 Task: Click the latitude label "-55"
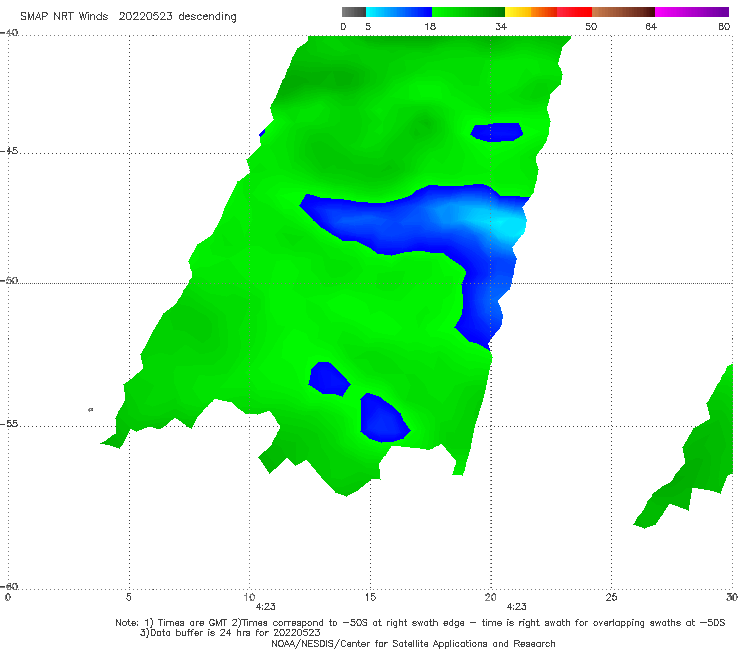coord(10,423)
